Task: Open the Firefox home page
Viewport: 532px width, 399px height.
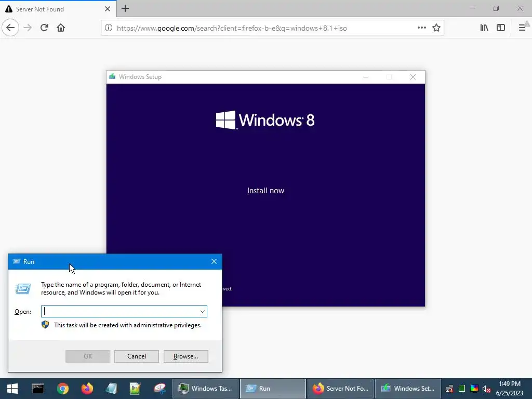Action: tap(61, 28)
